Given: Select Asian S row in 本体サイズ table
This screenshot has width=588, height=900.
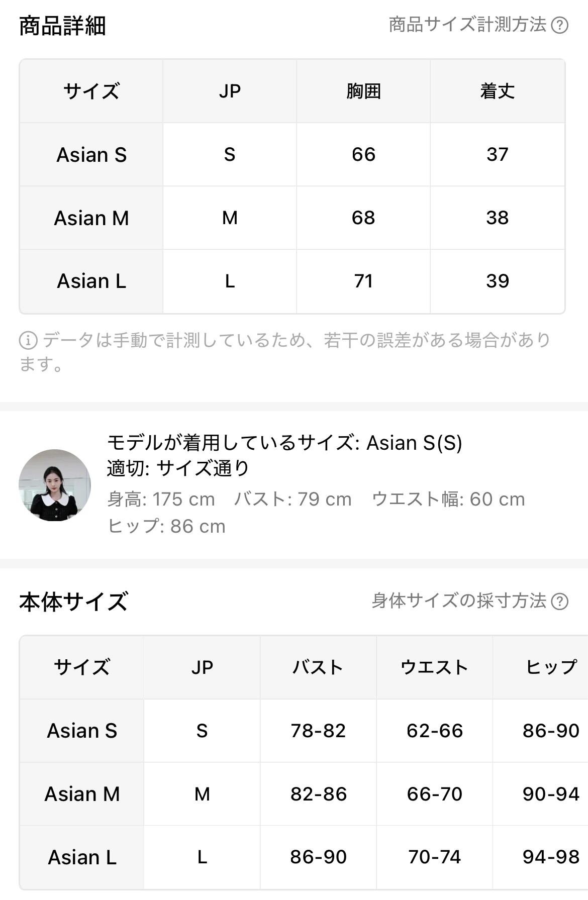Looking at the screenshot, I should pos(82,731).
